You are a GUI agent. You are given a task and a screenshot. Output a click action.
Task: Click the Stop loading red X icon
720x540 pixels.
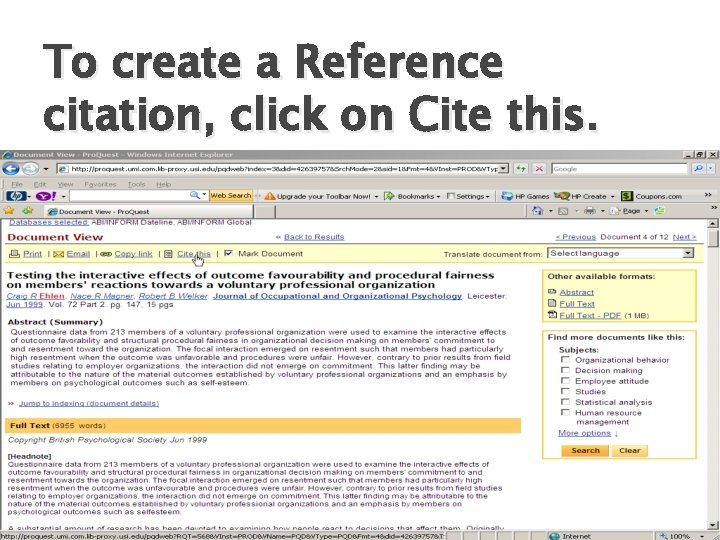tap(539, 169)
